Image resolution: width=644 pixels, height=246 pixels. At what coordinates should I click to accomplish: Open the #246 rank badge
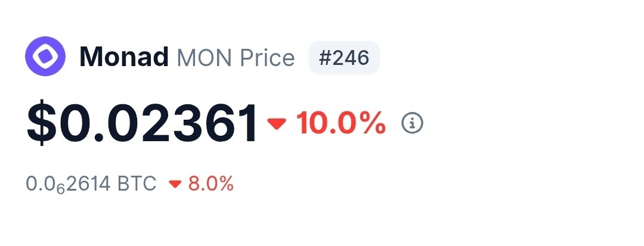click(x=344, y=58)
